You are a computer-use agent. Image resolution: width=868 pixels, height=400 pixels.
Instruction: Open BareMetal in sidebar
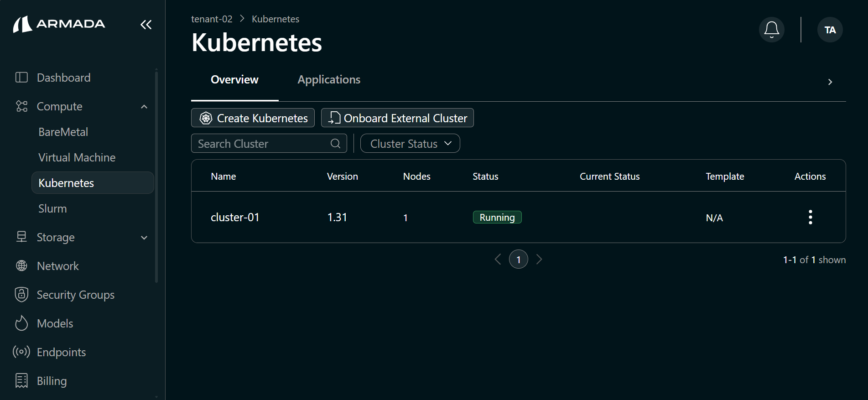tap(63, 132)
